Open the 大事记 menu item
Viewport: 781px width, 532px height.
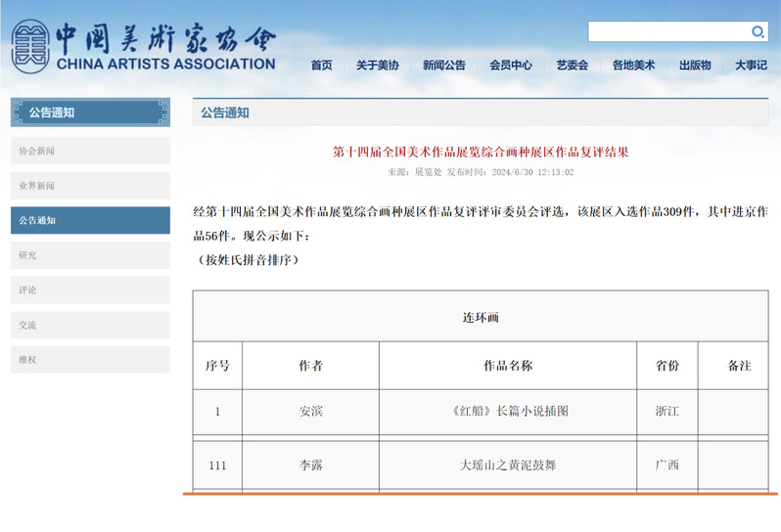click(x=751, y=66)
